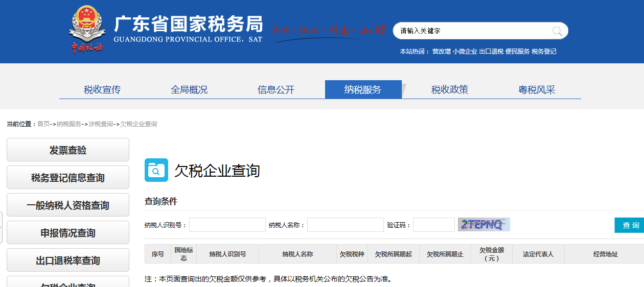Click the 欠税税种 column header
Viewport: 644px width, 287px height.
click(x=352, y=254)
